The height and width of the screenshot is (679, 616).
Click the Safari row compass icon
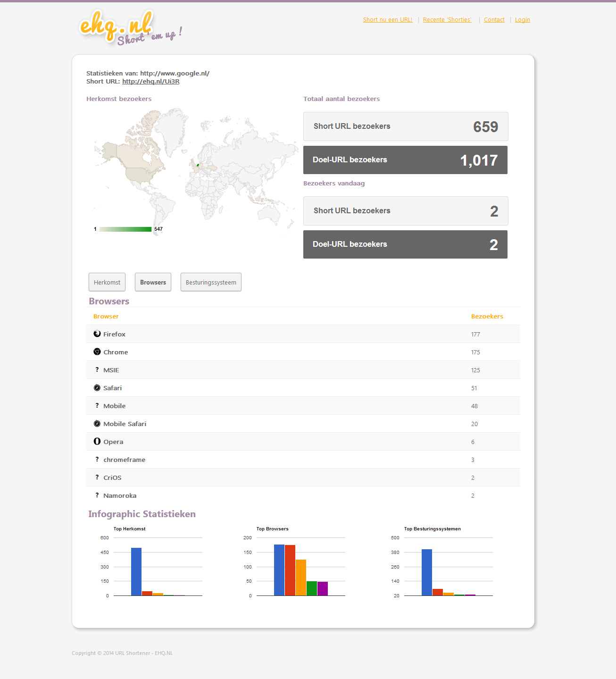[97, 387]
